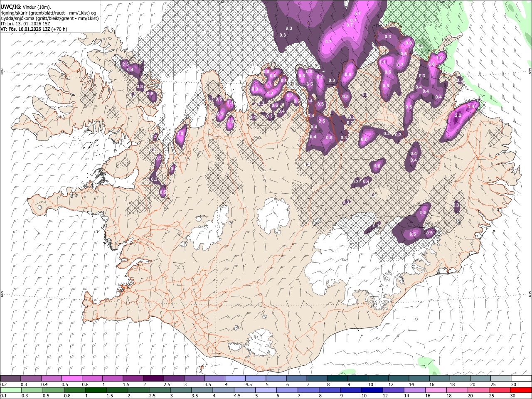The width and height of the screenshot is (532, 399).
Task: Select the 1.5 dark magenta swatch in upper legend
Action: click(133, 379)
